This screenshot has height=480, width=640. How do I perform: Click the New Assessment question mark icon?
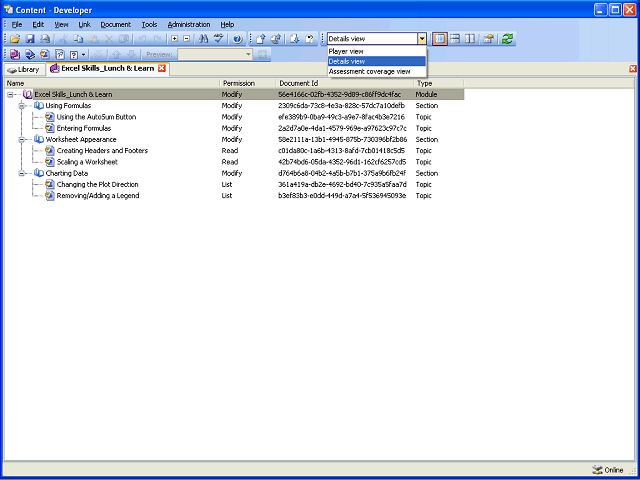74,54
